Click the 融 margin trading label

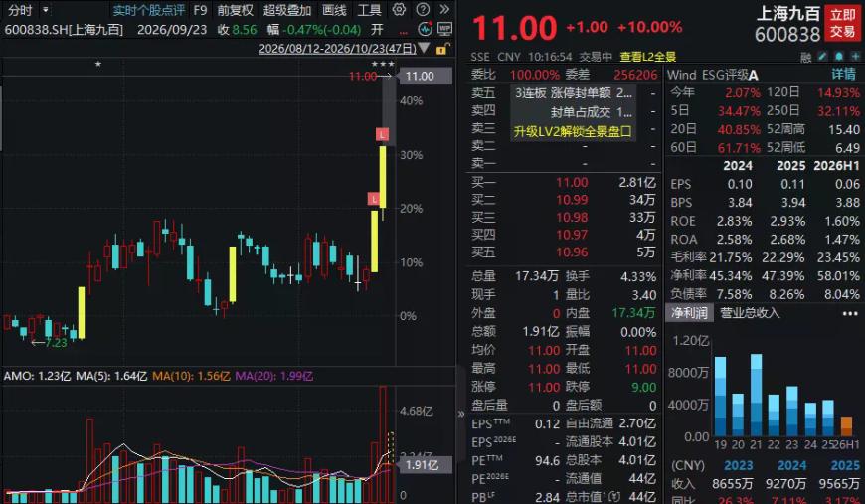[806, 57]
